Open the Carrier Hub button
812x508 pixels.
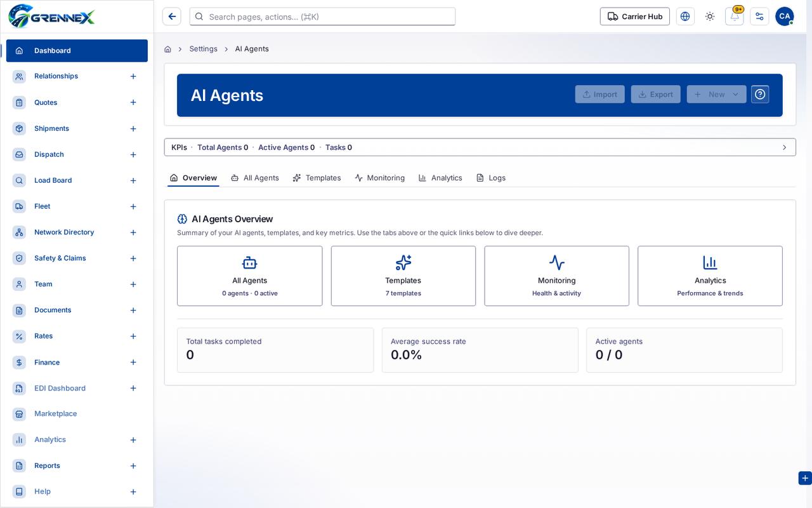(635, 17)
